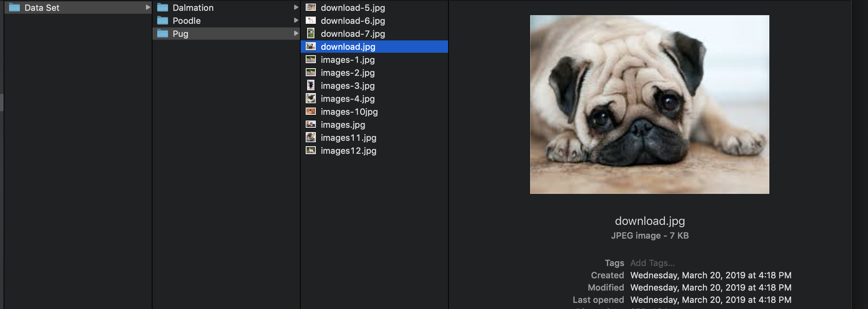Click the images-10jpg file thumbnail icon
This screenshot has width=868, height=309.
pos(311,112)
